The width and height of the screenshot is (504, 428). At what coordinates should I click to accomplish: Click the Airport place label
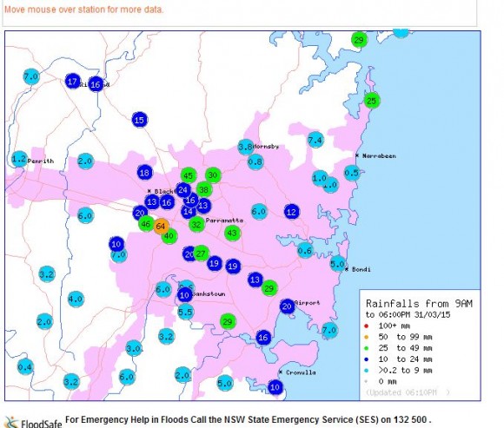307,302
